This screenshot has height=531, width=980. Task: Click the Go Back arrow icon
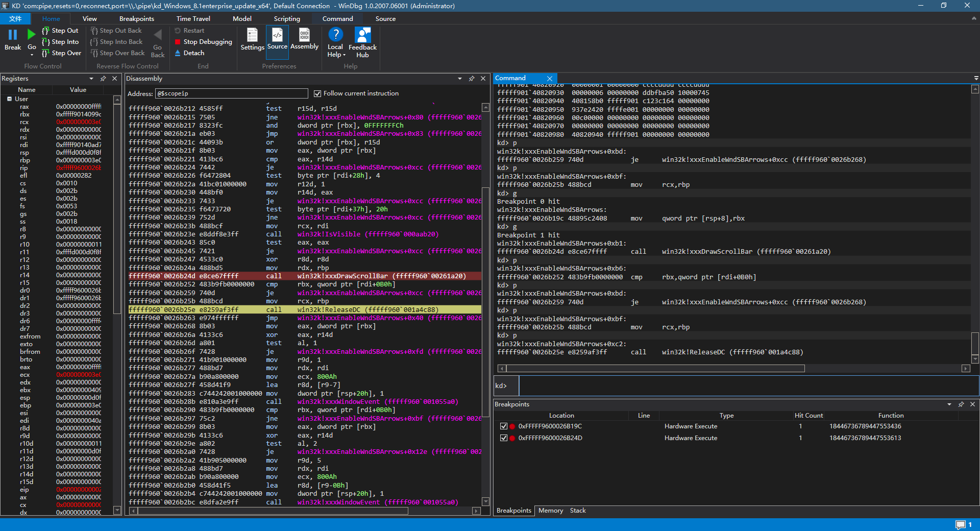(158, 35)
